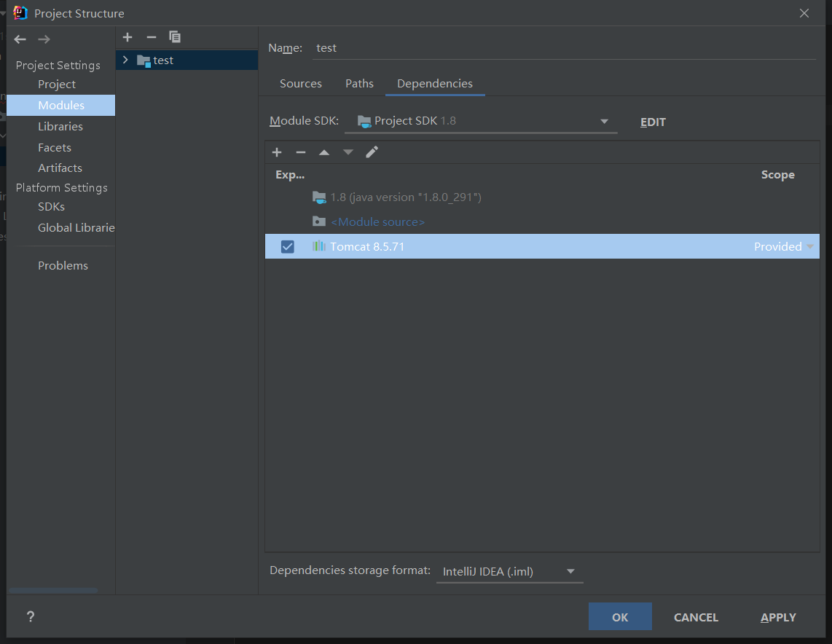The width and height of the screenshot is (832, 644).
Task: Uncheck the Tomcat 8.5.71 export checkbox
Action: coord(288,247)
